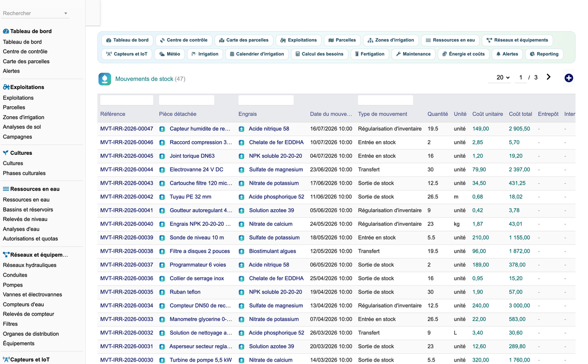The image size is (588, 364).
Task: Open Fertigation toolbar button
Action: 370,54
